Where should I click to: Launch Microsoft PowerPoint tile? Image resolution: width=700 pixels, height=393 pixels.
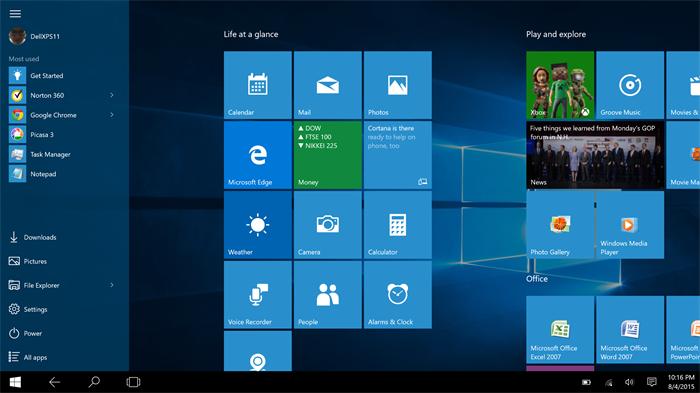(x=683, y=330)
